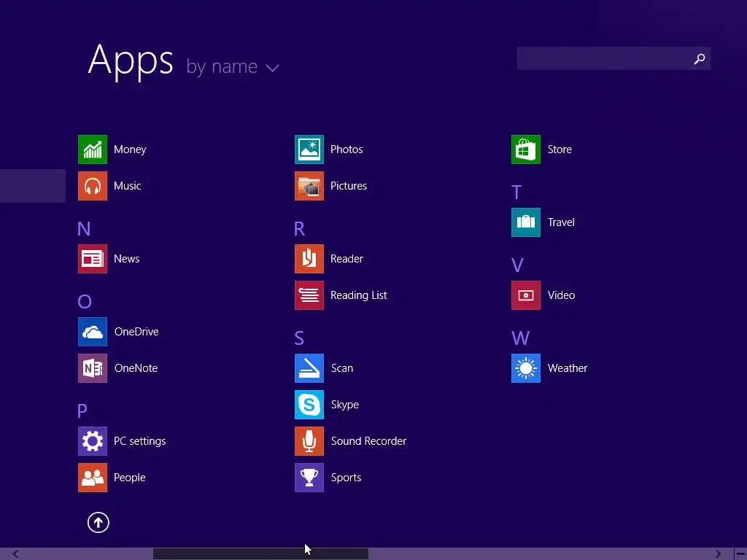Open the Money app icon

click(93, 149)
